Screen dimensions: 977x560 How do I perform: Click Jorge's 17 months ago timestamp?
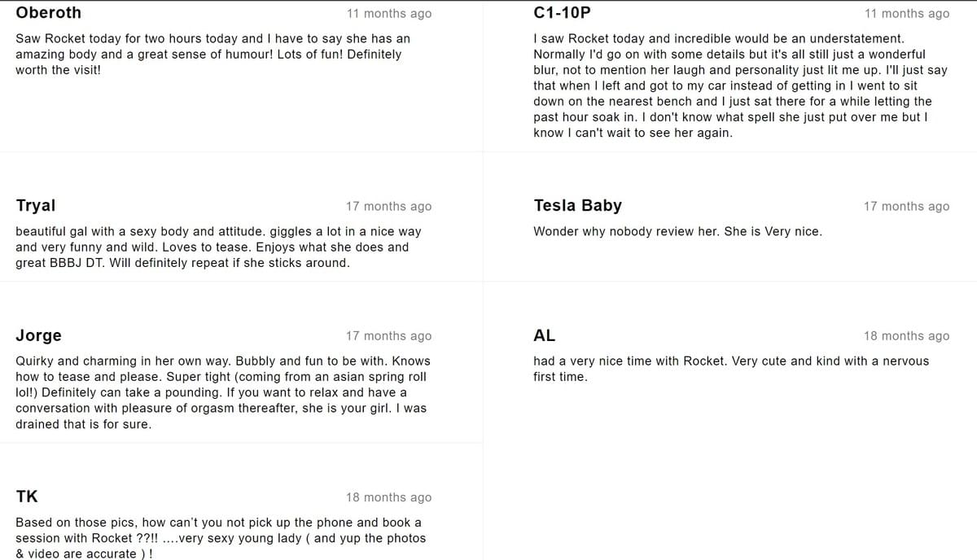[x=389, y=336]
